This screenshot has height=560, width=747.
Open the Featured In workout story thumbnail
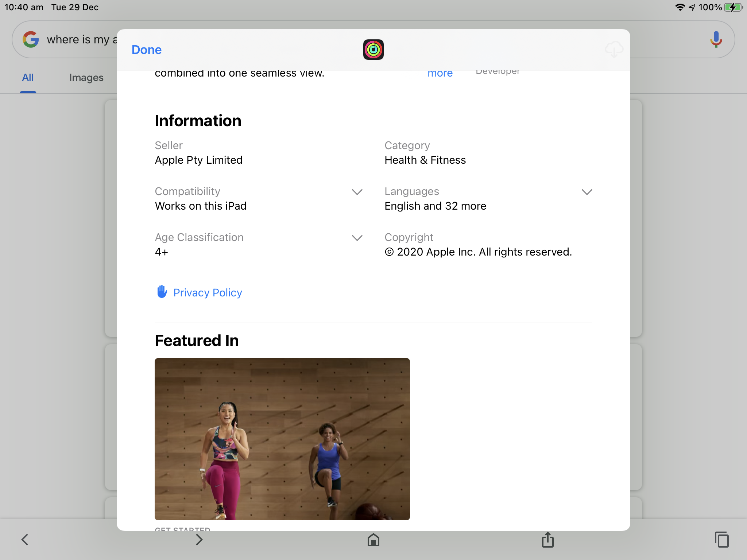[x=282, y=439]
